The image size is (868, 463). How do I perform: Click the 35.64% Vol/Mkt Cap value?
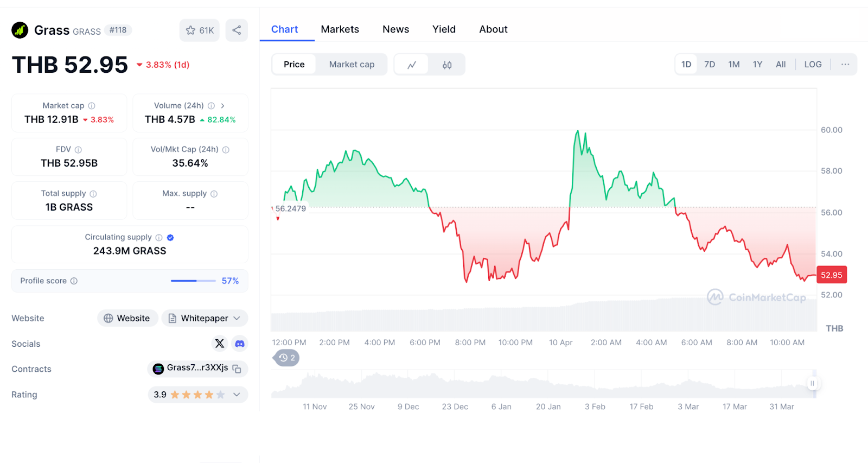190,163
